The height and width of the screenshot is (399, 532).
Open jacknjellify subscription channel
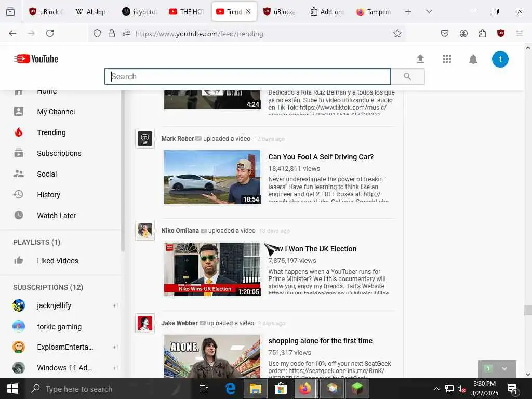point(54,305)
